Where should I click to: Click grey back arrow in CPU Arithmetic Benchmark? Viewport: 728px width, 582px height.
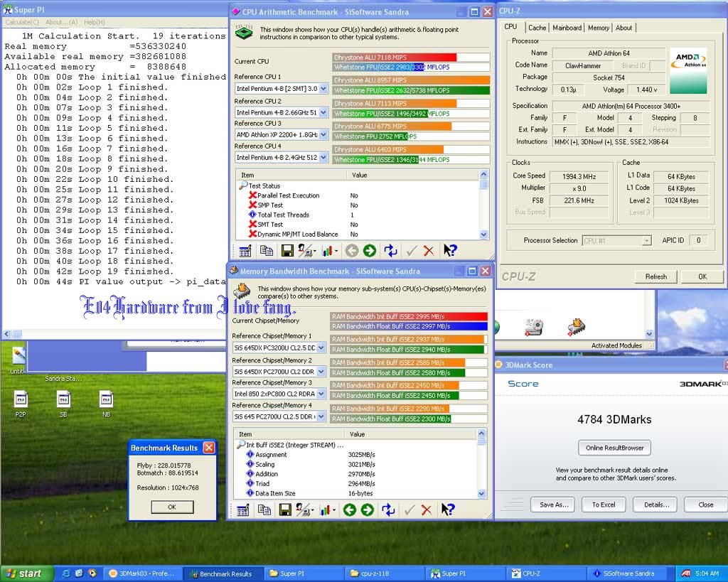click(352, 251)
